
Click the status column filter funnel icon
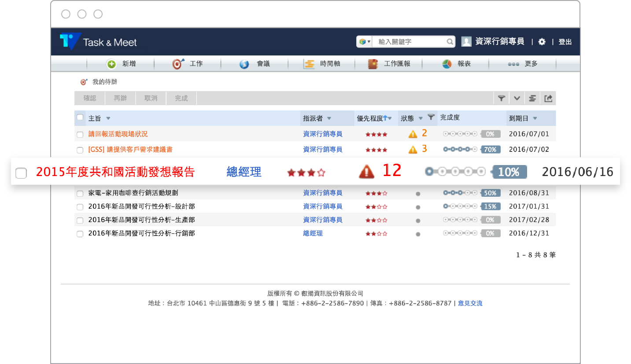(x=431, y=117)
